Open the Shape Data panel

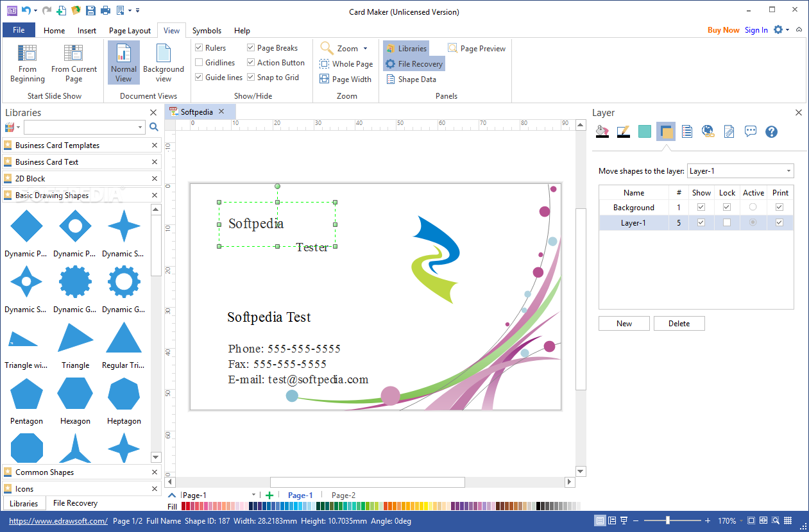tap(411, 79)
